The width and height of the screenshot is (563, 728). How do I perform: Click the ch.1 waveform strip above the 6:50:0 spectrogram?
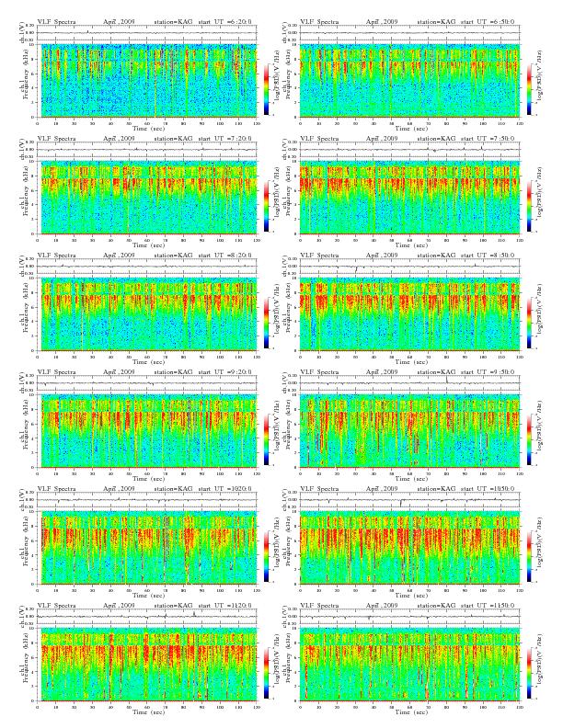(409, 32)
